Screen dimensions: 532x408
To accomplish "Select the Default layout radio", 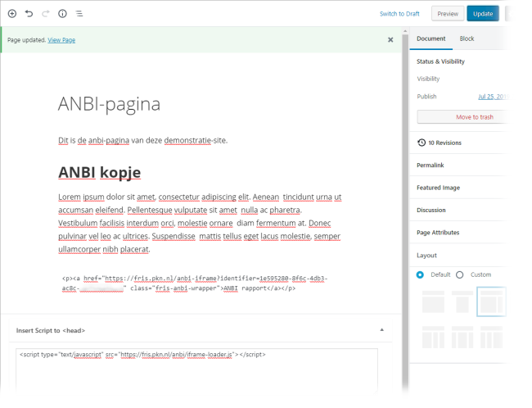I will 420,274.
